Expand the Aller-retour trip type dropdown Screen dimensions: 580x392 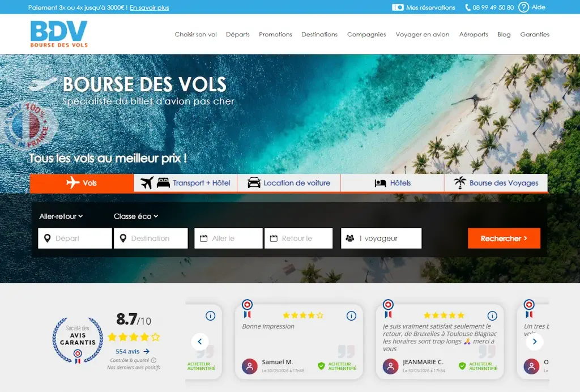[61, 216]
